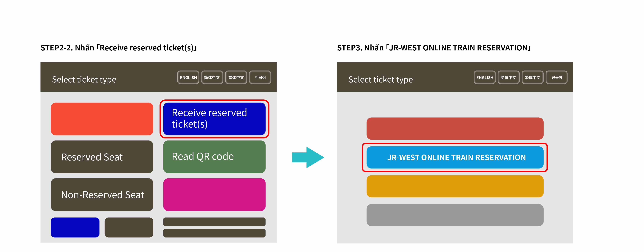Viewport: 644px width, 252px height.
Task: Tap the small brown square button beside blue one
Action: (129, 227)
